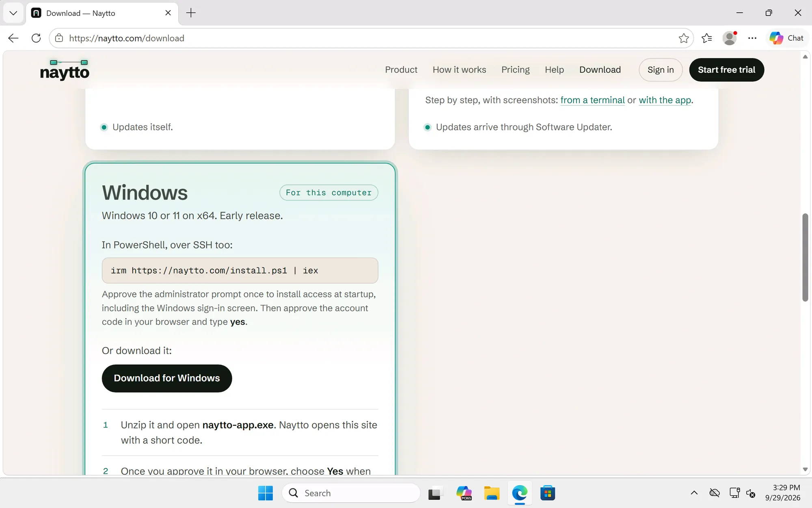This screenshot has height=508, width=812.
Task: Minimize the browser window
Action: 740,13
